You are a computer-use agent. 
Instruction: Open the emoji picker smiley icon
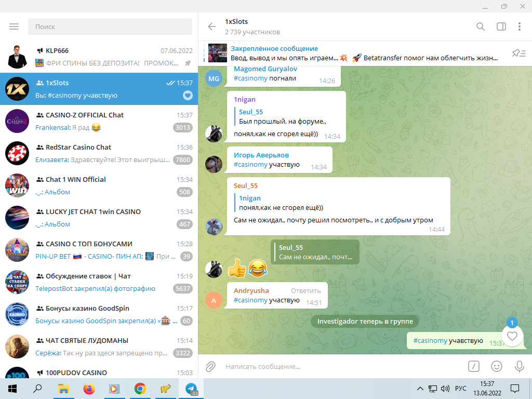[497, 366]
